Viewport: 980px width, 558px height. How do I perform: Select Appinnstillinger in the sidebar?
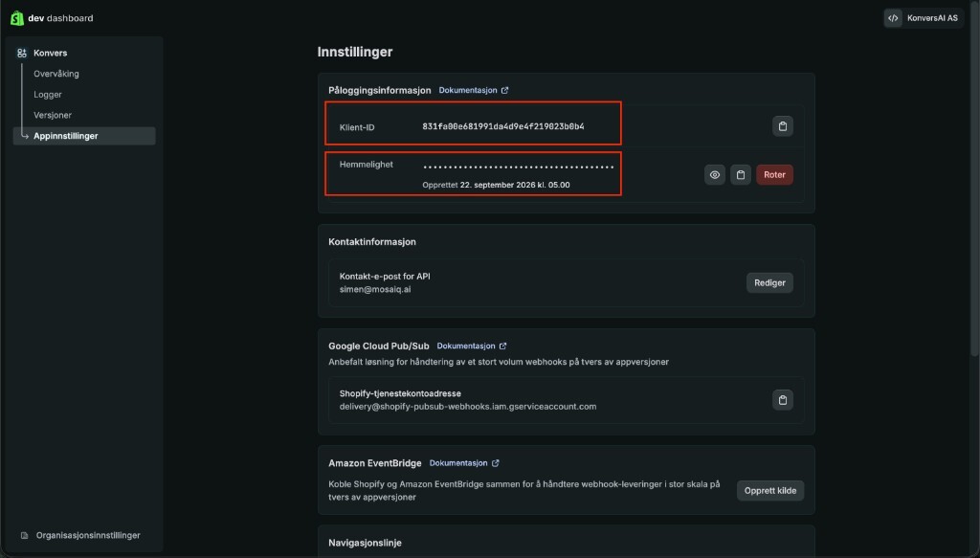pyautogui.click(x=84, y=136)
